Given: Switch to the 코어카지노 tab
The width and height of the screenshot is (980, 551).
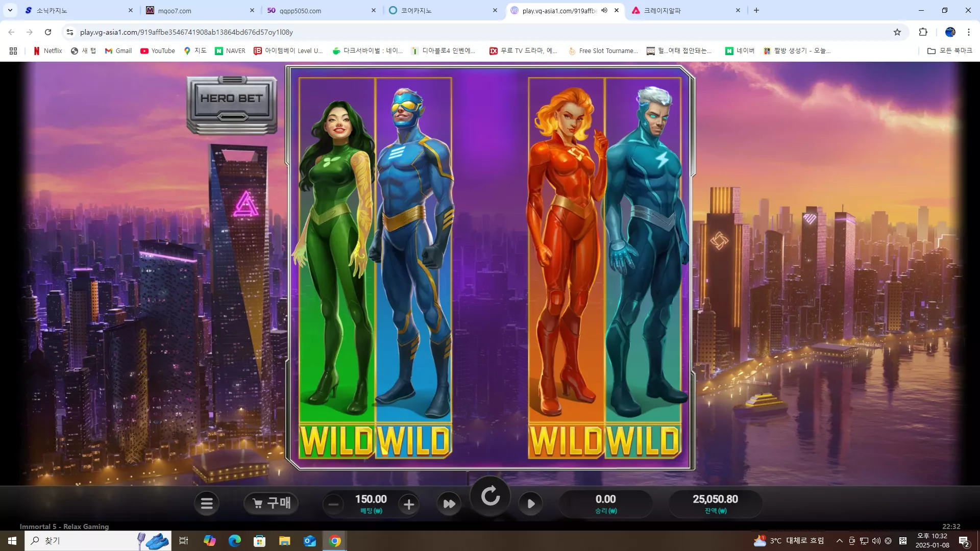Looking at the screenshot, I should [x=443, y=10].
